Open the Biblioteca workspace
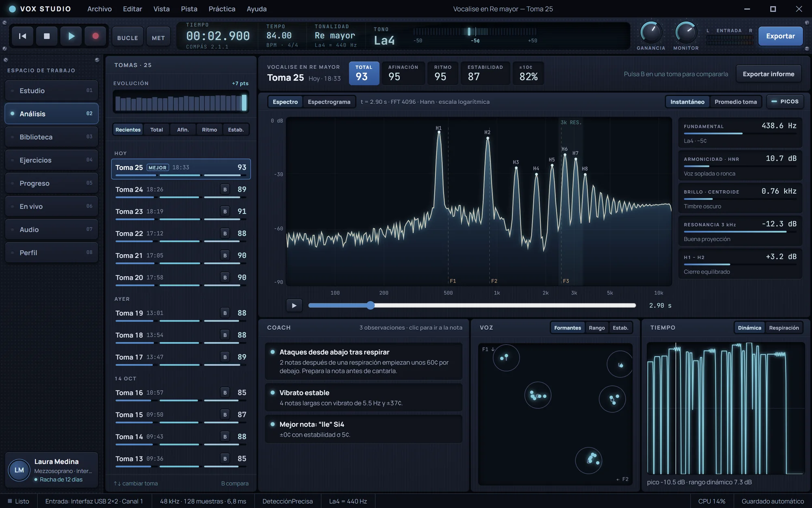This screenshot has width=812, height=508. click(52, 137)
